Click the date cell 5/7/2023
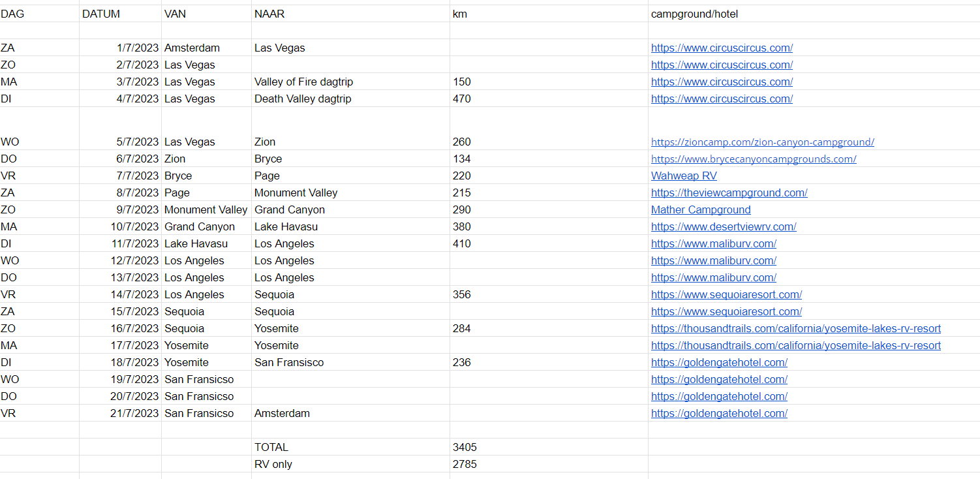 (138, 142)
